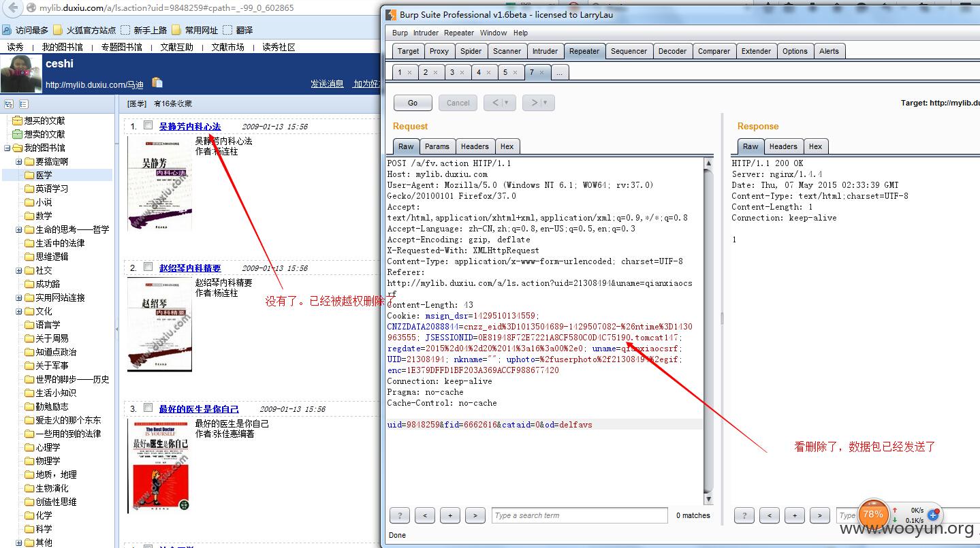Expand the 其他 folder node

pyautogui.click(x=19, y=543)
